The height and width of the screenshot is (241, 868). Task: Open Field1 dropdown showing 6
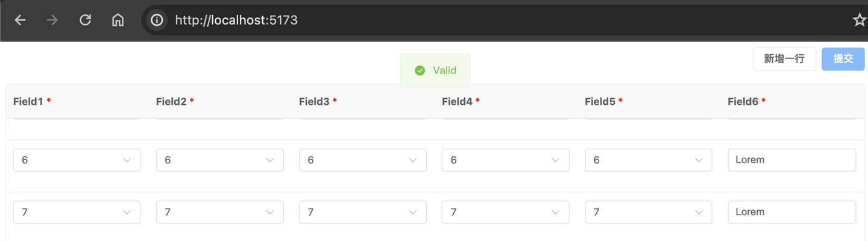tap(77, 160)
